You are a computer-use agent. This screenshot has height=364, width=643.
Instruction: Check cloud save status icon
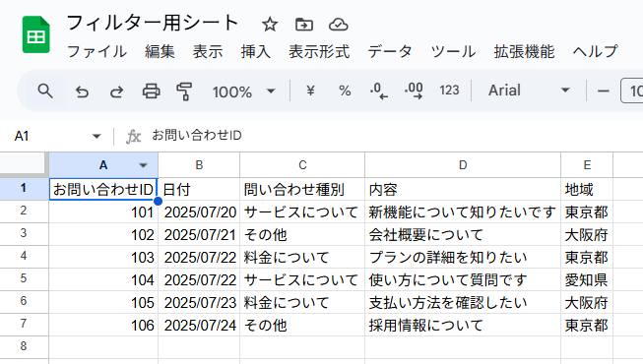pos(339,25)
